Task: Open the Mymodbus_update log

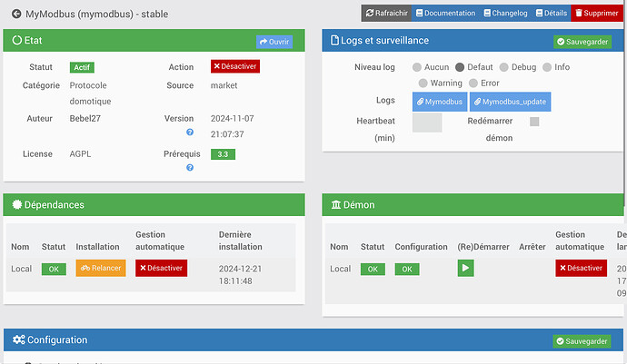Action: [511, 102]
